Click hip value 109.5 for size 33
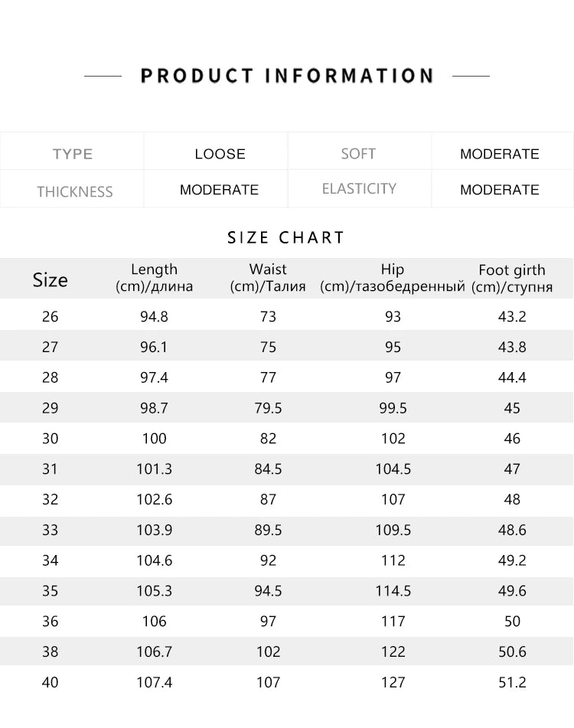Screen dimensions: 574x728 pos(393,530)
